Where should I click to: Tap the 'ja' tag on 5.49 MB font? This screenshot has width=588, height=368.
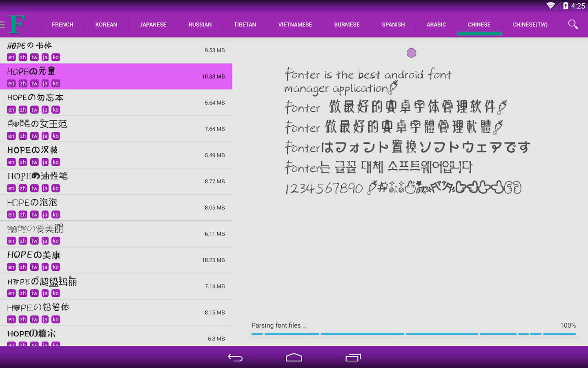[x=45, y=162]
